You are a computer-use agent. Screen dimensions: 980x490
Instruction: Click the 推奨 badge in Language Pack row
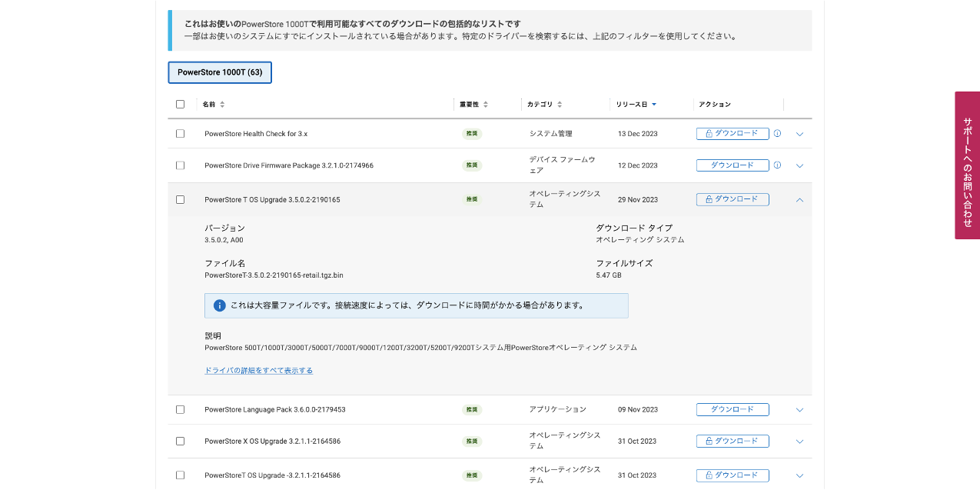(472, 410)
